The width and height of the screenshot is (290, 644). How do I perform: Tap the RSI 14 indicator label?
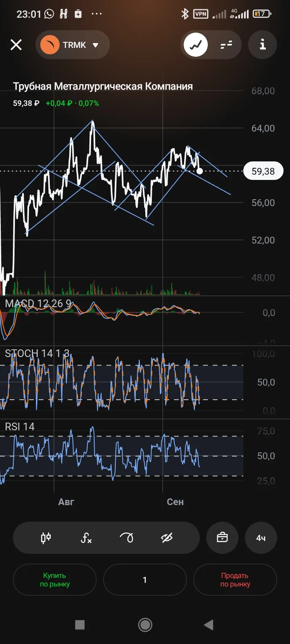20,427
